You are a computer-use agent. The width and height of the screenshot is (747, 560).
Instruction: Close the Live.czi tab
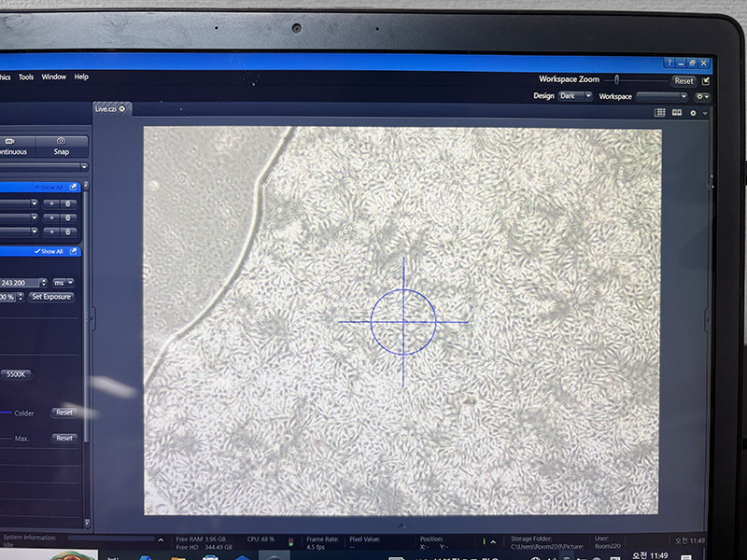tap(122, 109)
